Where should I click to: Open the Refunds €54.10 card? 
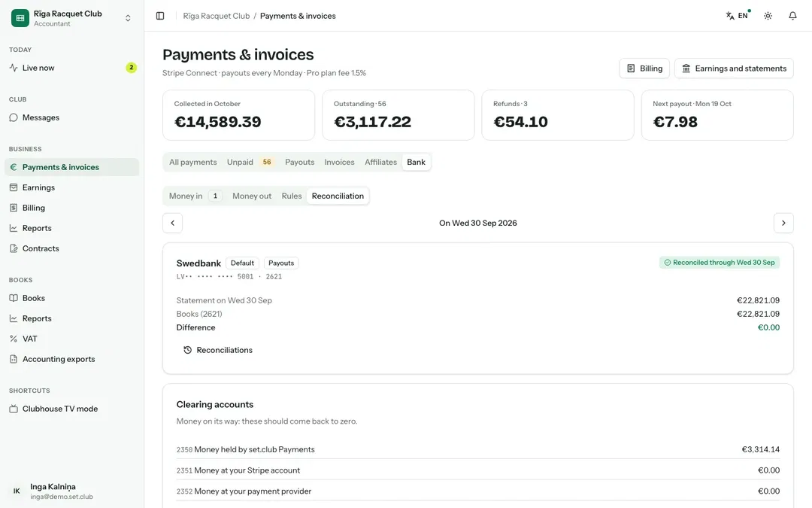[558, 115]
